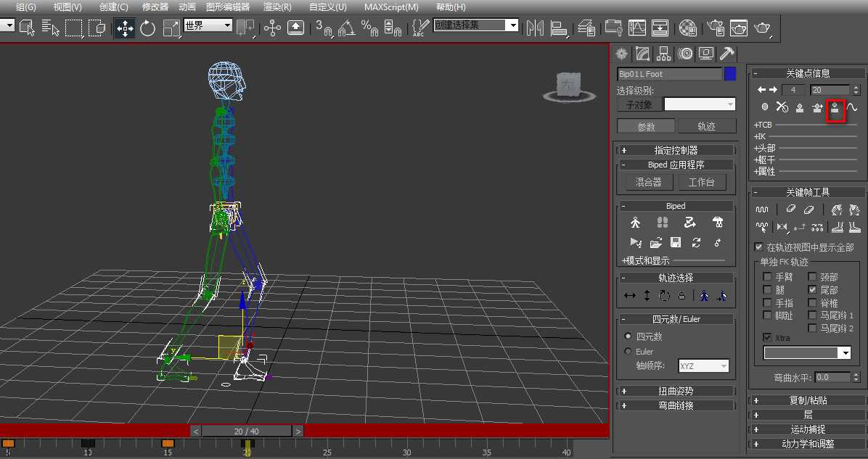Click the Mirror tool icon
This screenshot has height=459, width=868.
coord(535,28)
